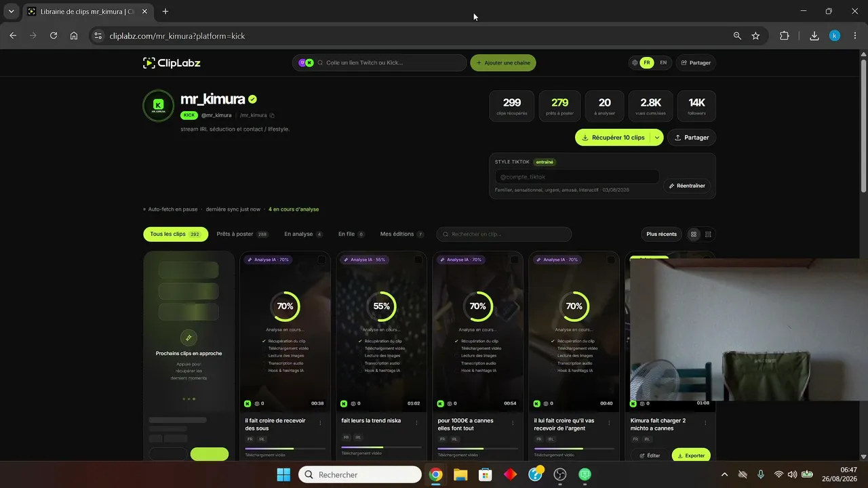Click the copy icon next to /mr_kimura
Viewport: 868px width, 488px height.
tap(272, 115)
